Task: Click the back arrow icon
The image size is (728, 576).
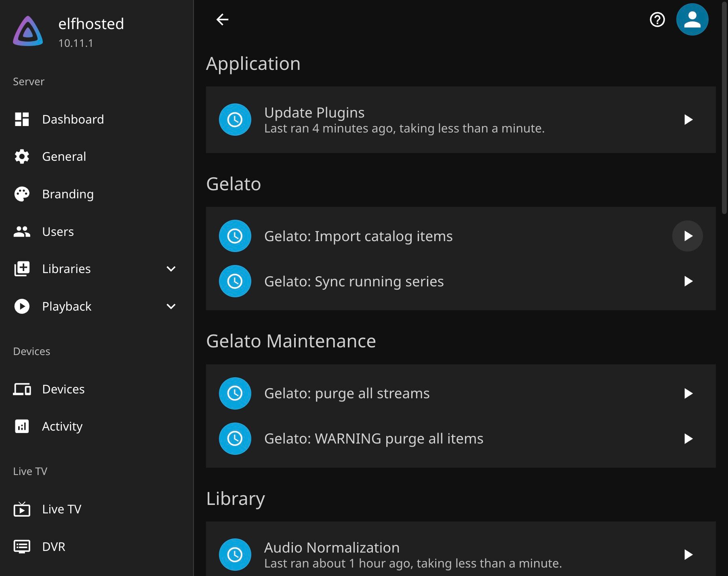Action: (222, 19)
